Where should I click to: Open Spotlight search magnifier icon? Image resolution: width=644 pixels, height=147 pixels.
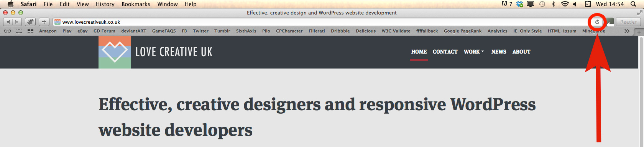(x=634, y=4)
